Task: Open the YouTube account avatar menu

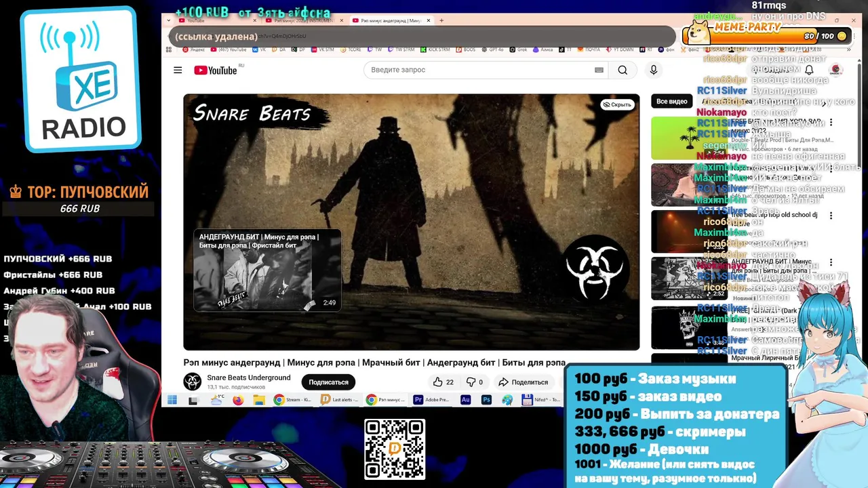Action: coord(835,70)
